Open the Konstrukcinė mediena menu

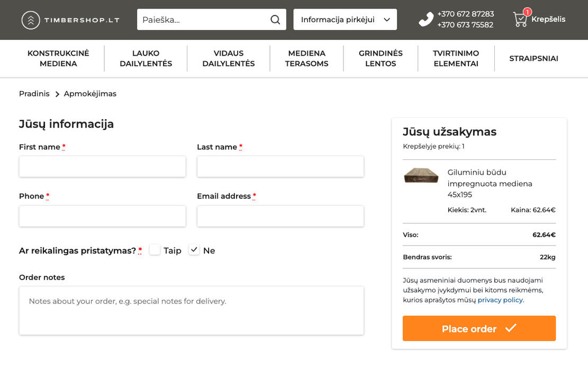[x=58, y=58]
